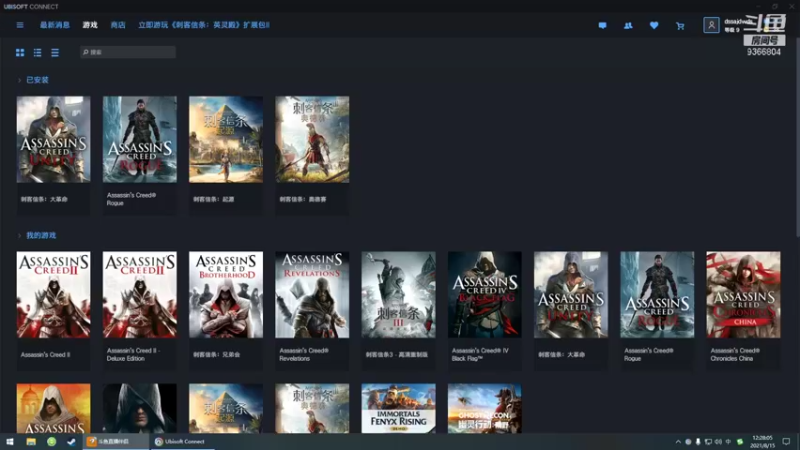Open the user profile avatar
This screenshot has width=800, height=450.
coord(711,25)
